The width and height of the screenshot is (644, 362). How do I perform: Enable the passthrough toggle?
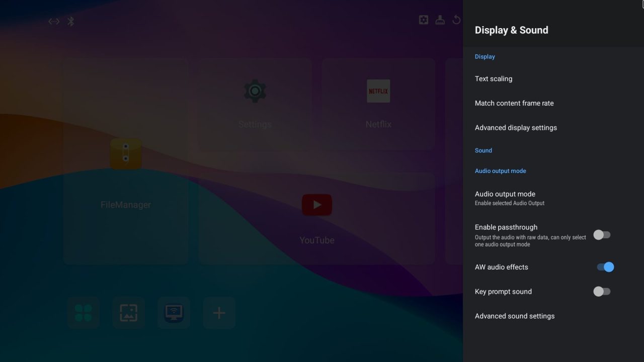coord(602,235)
